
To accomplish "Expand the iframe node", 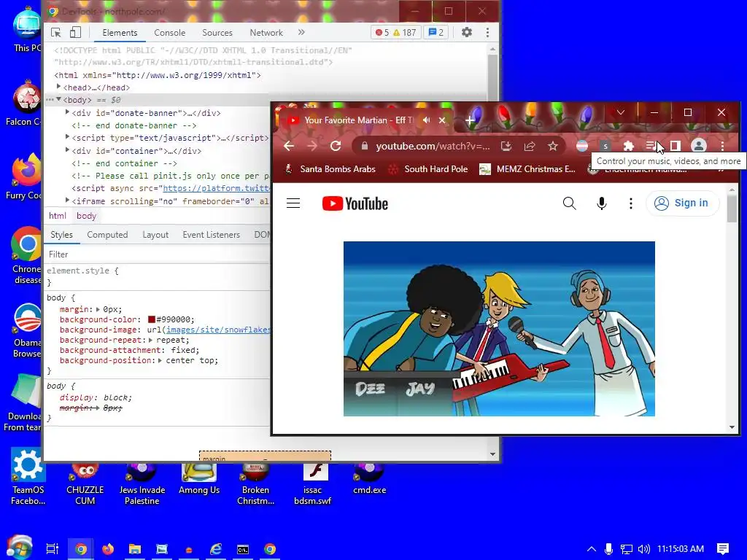I will pyautogui.click(x=67, y=201).
